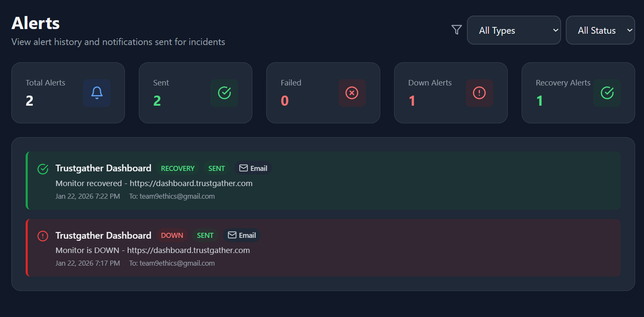Click the Email envelope icon on DOWN alert

tap(232, 235)
